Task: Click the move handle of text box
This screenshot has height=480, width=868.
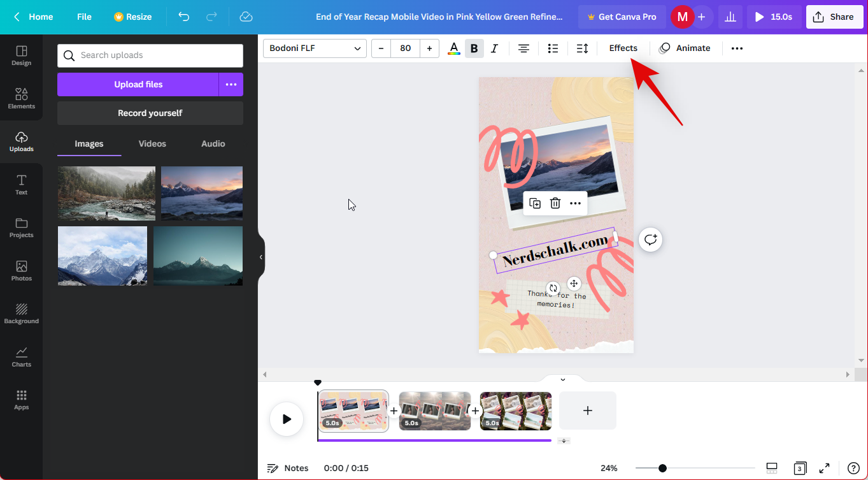Action: pyautogui.click(x=574, y=284)
